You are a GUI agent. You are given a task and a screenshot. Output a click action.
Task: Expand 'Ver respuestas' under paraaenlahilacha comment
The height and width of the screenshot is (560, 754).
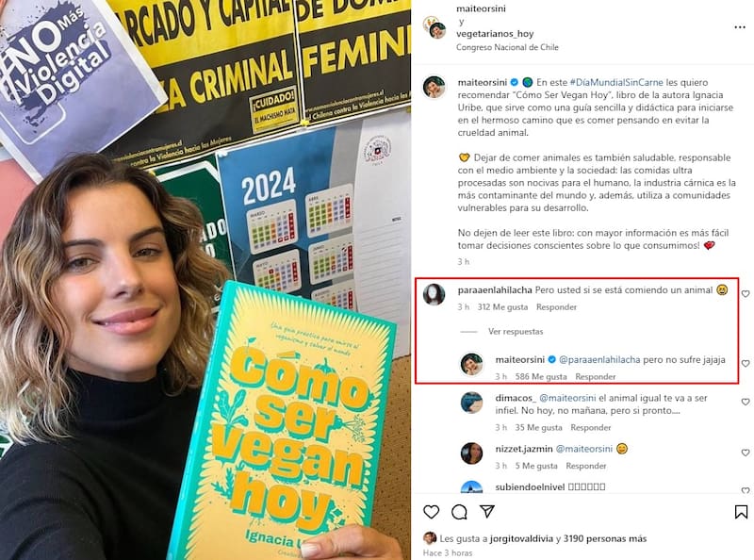pyautogui.click(x=516, y=332)
